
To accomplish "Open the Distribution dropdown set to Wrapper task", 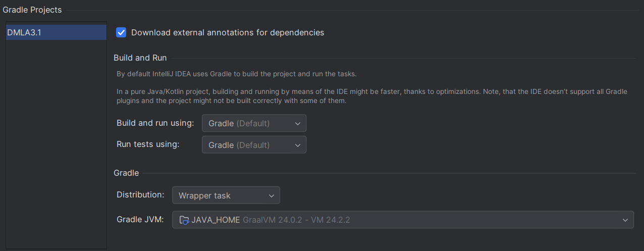I will pos(226,195).
